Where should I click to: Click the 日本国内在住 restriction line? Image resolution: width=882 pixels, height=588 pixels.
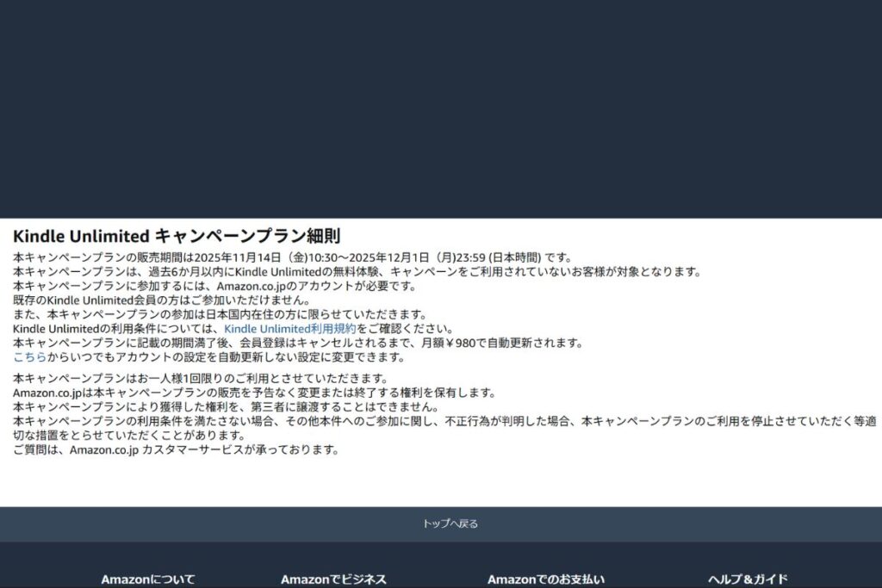[220, 314]
